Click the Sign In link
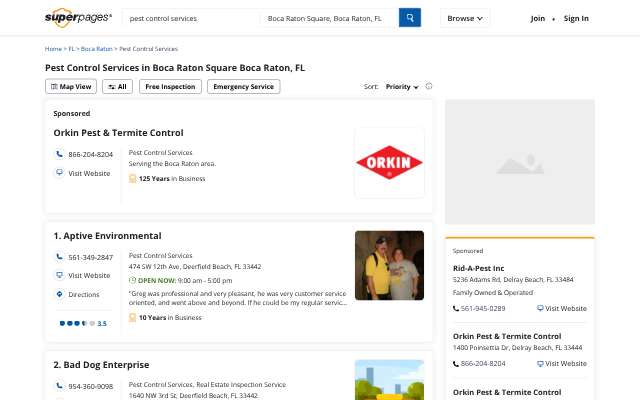 coord(576,18)
